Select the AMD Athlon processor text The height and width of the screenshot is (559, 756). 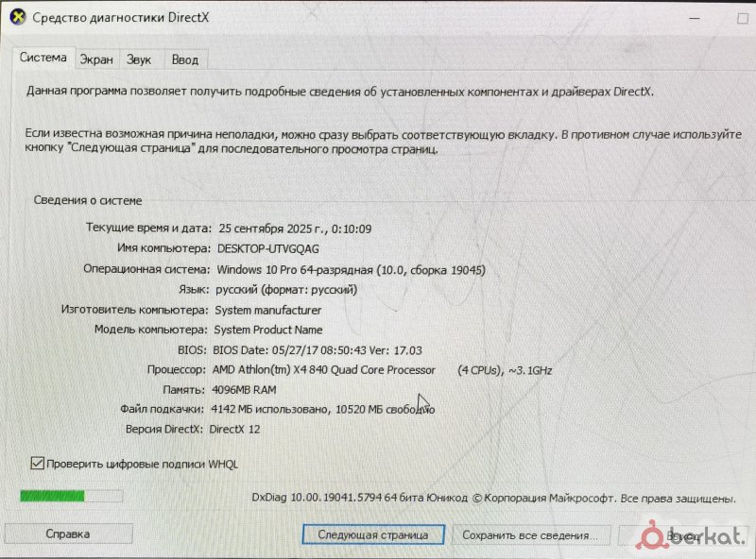click(x=325, y=370)
